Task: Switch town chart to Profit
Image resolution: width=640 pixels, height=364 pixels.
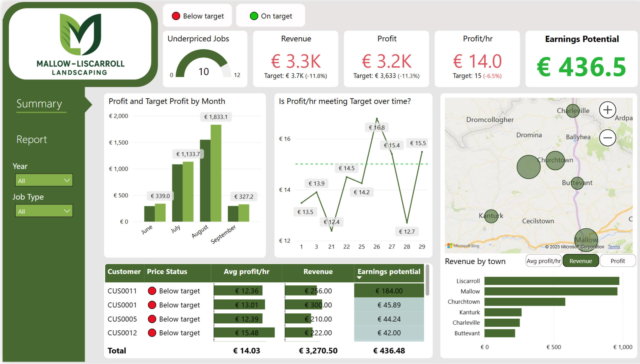Action: (617, 261)
